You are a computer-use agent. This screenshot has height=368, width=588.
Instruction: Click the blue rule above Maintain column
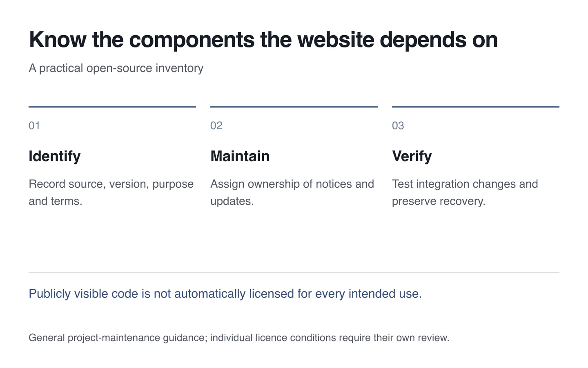coord(294,107)
